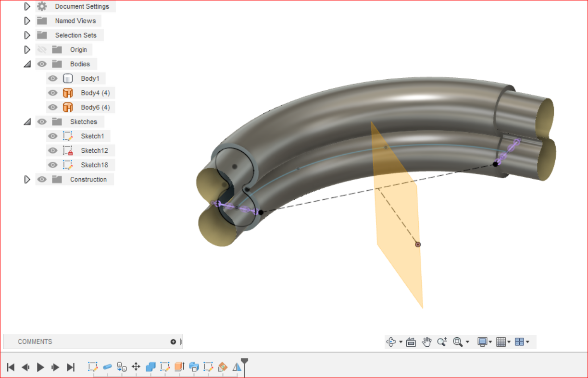Collapse the Bodies folder
588x378 pixels.
tap(27, 64)
